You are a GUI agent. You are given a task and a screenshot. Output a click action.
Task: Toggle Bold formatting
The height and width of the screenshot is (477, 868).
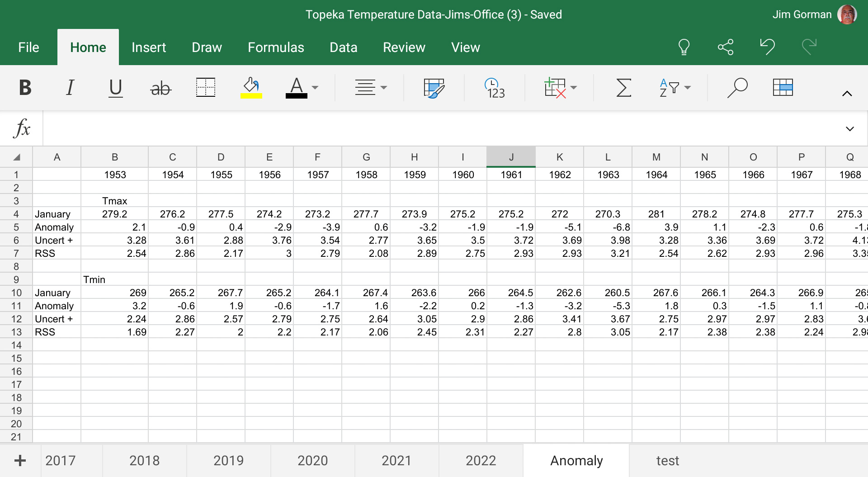[x=25, y=88]
